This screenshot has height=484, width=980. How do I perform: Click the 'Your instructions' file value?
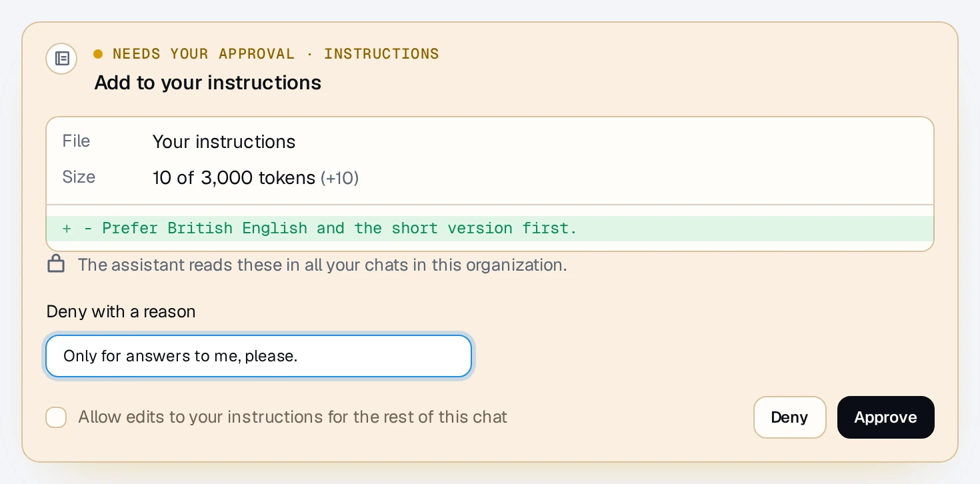tap(224, 142)
